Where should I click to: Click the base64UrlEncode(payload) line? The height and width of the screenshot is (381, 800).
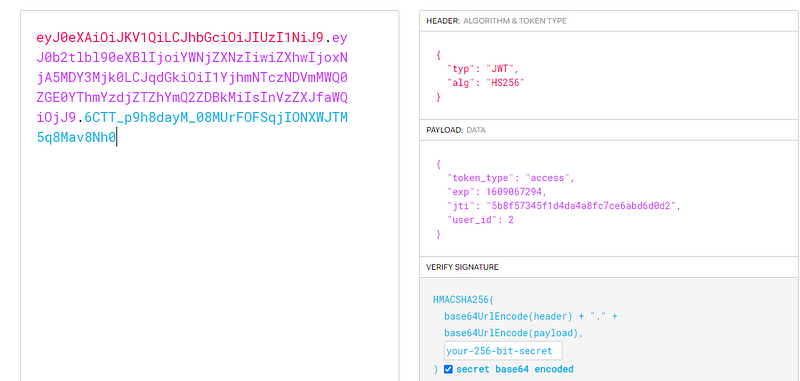514,333
